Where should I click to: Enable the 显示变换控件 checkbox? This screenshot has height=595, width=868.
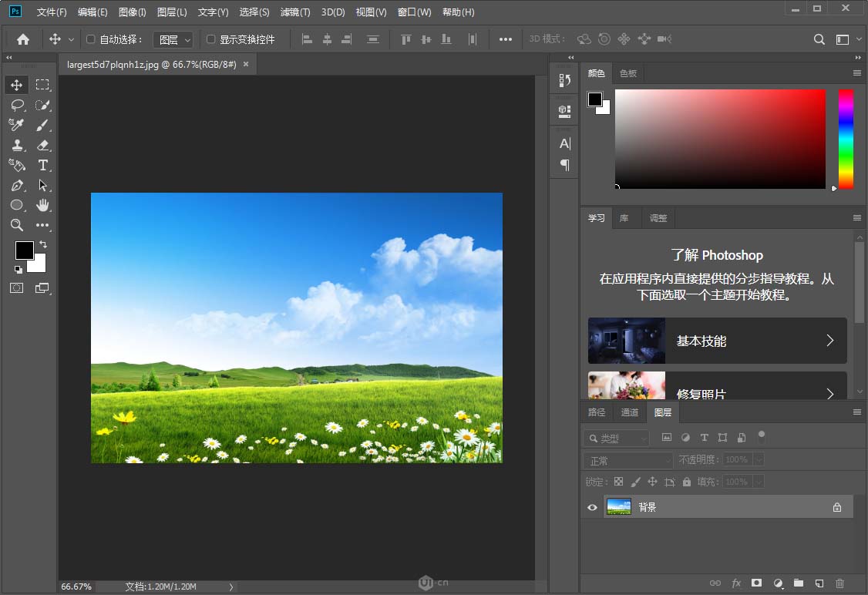tap(211, 39)
